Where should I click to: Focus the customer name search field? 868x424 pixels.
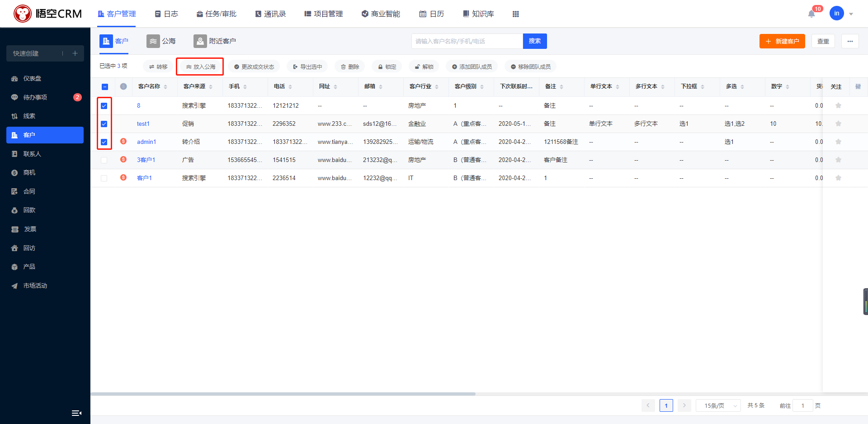467,41
